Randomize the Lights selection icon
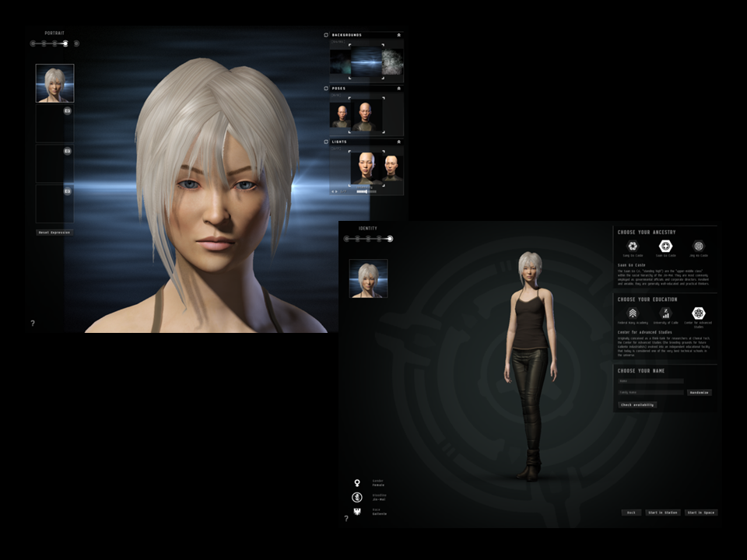 point(326,142)
